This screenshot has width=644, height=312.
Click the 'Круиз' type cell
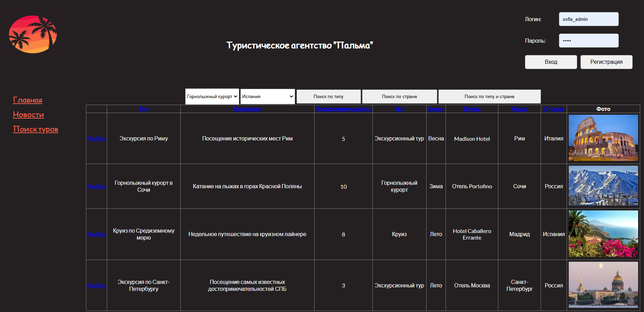(399, 234)
